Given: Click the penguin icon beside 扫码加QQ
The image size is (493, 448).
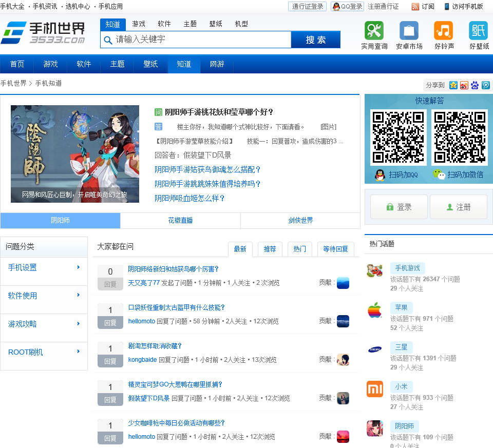Looking at the screenshot, I should pos(380,174).
